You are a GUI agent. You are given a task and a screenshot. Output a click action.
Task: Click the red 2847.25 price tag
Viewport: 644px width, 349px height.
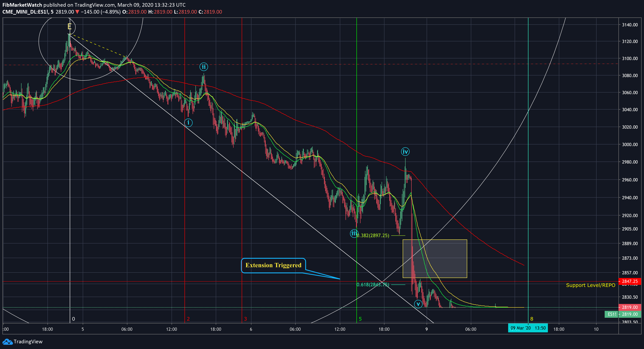(x=629, y=281)
